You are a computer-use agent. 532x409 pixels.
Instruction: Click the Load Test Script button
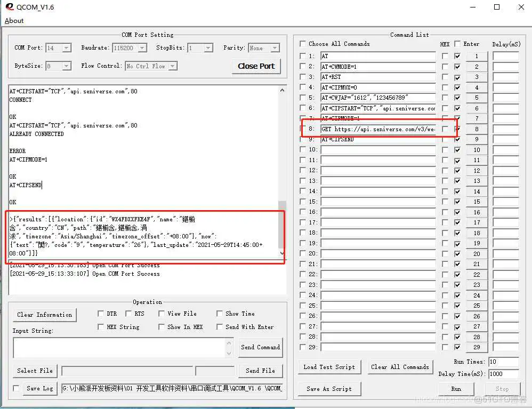point(329,367)
